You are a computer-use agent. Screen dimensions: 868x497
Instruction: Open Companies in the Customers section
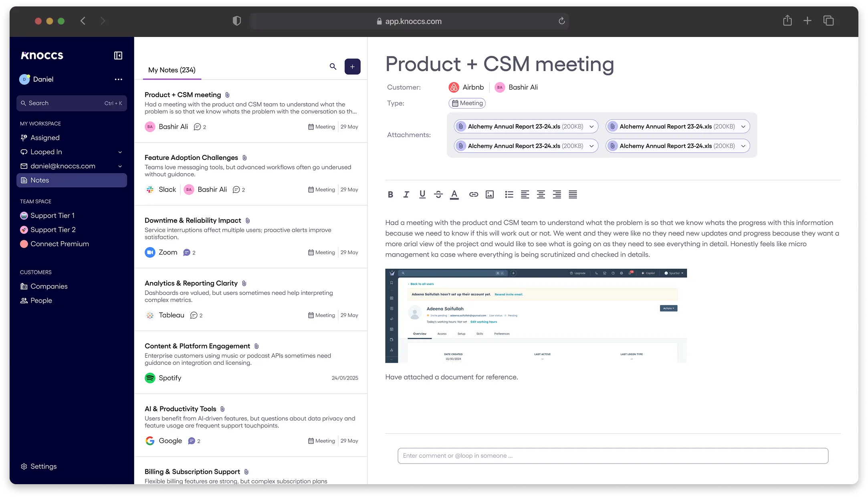click(x=49, y=286)
